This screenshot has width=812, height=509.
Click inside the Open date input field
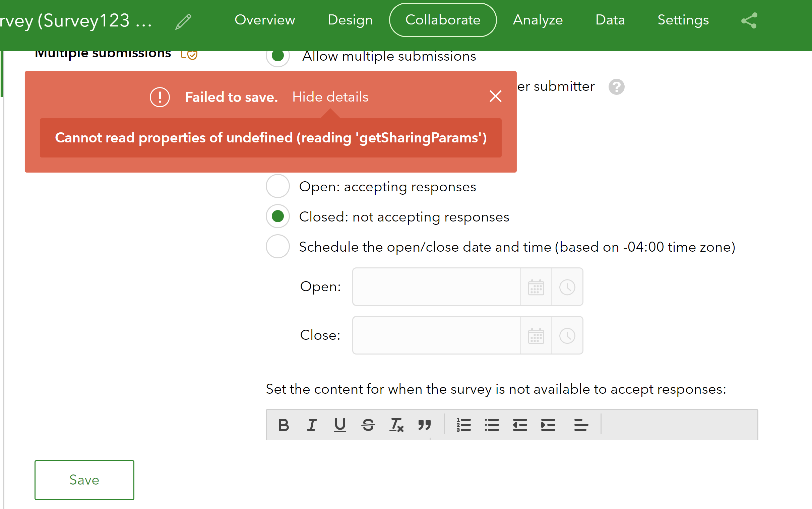pos(434,287)
